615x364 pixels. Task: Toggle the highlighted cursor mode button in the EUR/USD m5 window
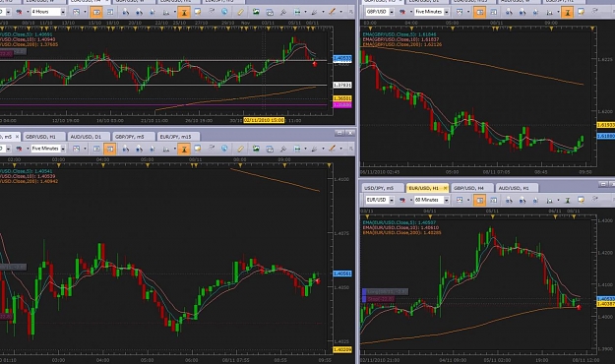pos(184,149)
